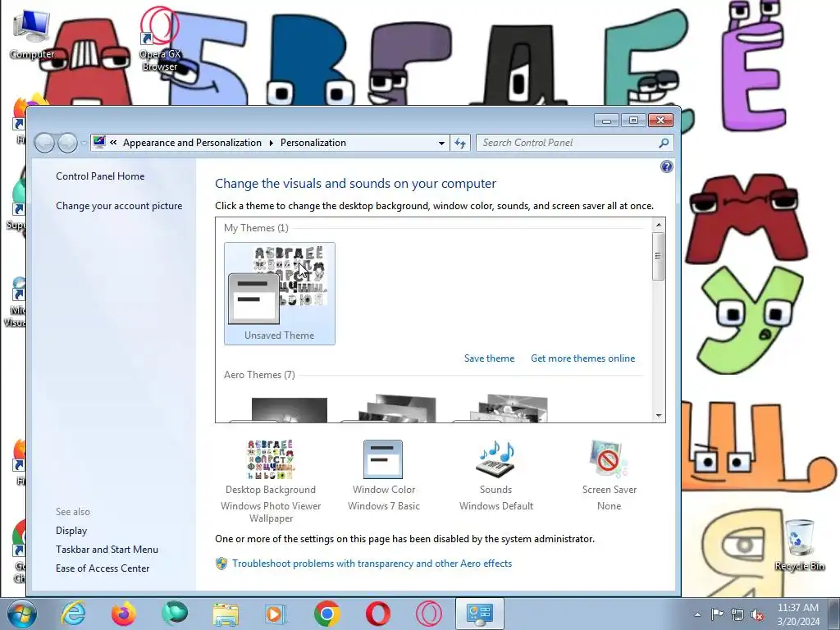Image resolution: width=840 pixels, height=630 pixels.
Task: Select the third Aero theme thumbnail
Action: (501, 409)
